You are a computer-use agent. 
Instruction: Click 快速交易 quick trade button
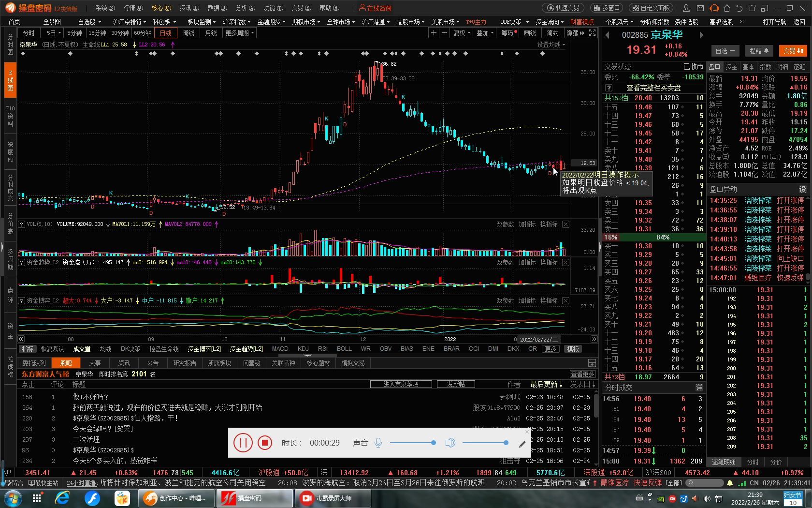point(563,8)
